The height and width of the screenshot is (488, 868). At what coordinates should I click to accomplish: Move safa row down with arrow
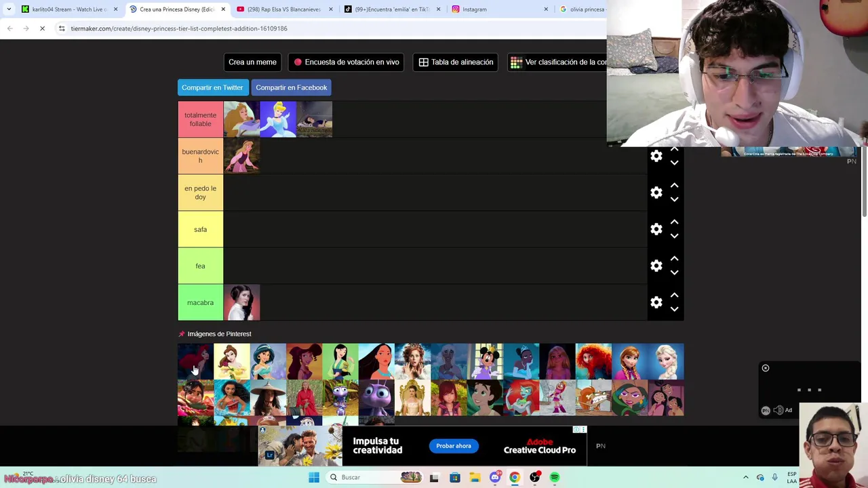(x=674, y=236)
